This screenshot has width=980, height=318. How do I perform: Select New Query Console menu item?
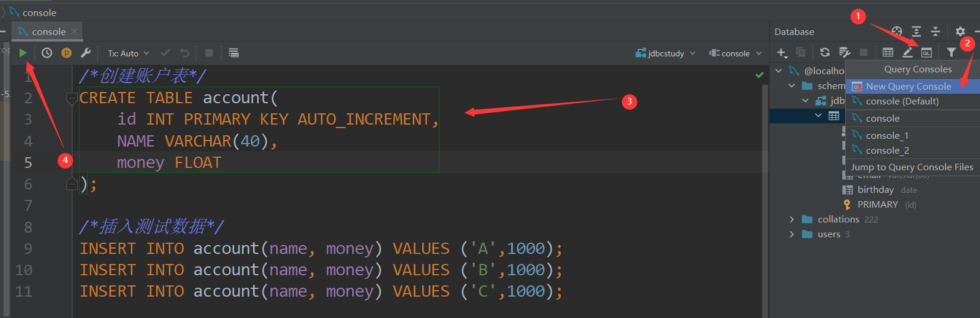[x=912, y=86]
